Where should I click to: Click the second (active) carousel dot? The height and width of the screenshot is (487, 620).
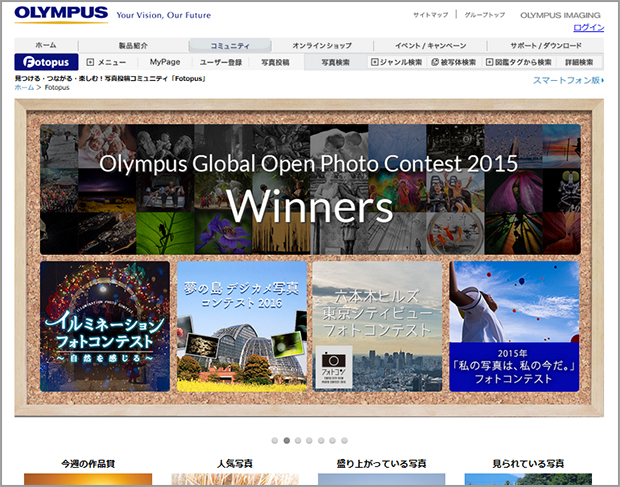coord(287,440)
